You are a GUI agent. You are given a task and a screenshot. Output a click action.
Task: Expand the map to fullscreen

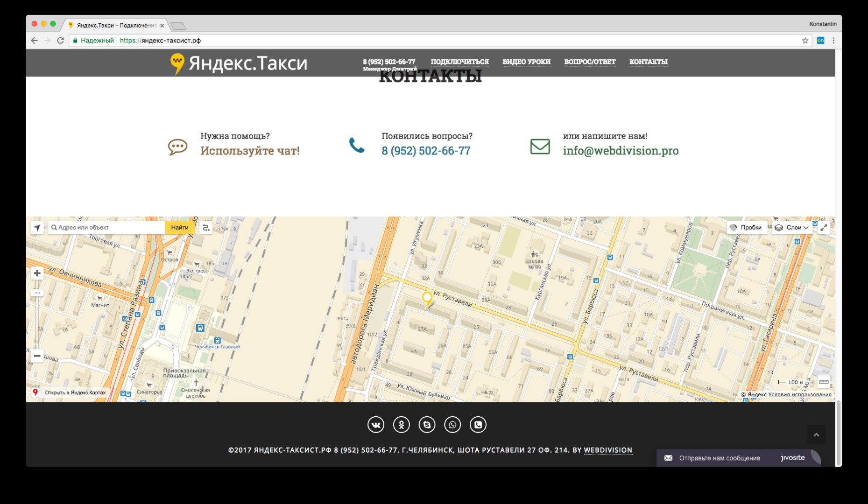point(824,228)
